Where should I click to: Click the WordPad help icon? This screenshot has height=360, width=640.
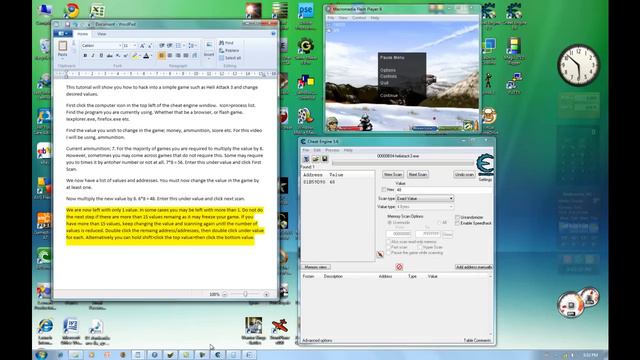[273, 34]
